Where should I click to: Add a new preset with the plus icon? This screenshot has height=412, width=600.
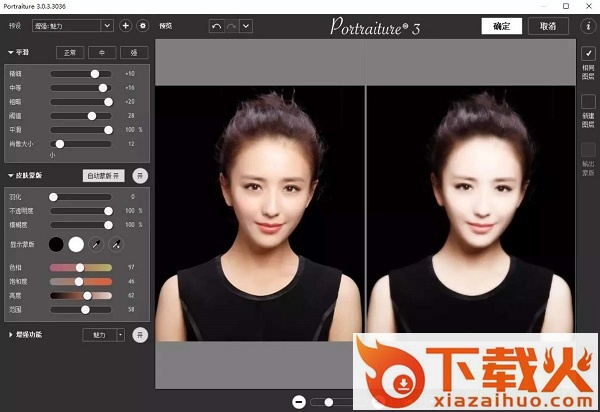[125, 26]
